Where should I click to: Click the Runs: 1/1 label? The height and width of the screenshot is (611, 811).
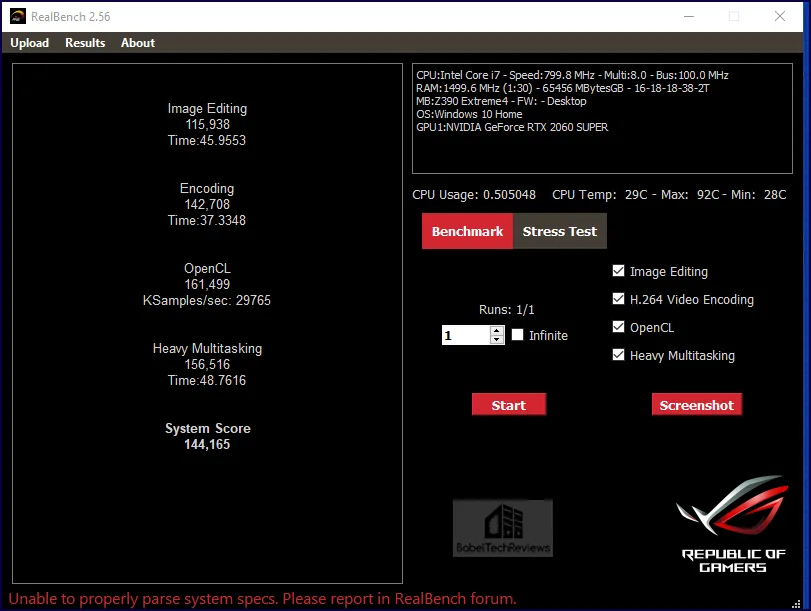click(x=506, y=309)
